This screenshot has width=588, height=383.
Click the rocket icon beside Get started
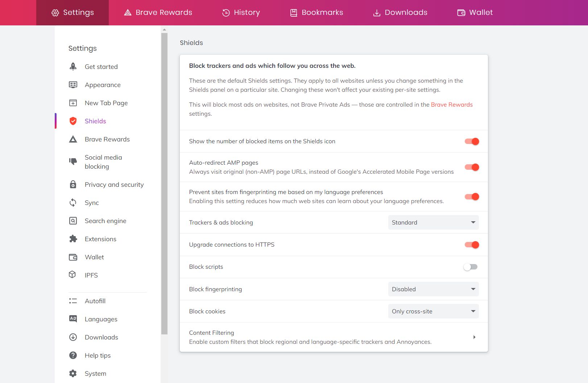(x=73, y=66)
